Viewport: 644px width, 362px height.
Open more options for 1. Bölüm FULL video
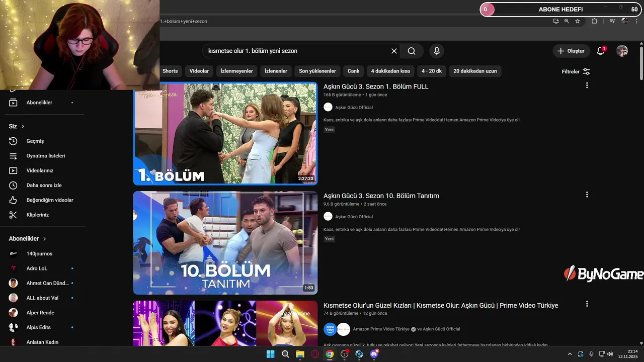pyautogui.click(x=587, y=85)
